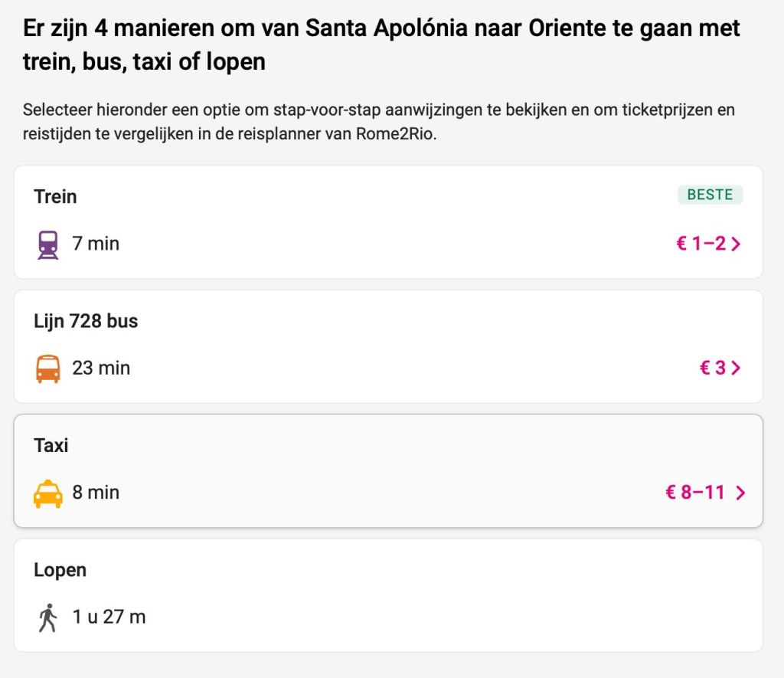784x678 pixels.
Task: Click the yellow taxi icon
Action: (x=48, y=493)
